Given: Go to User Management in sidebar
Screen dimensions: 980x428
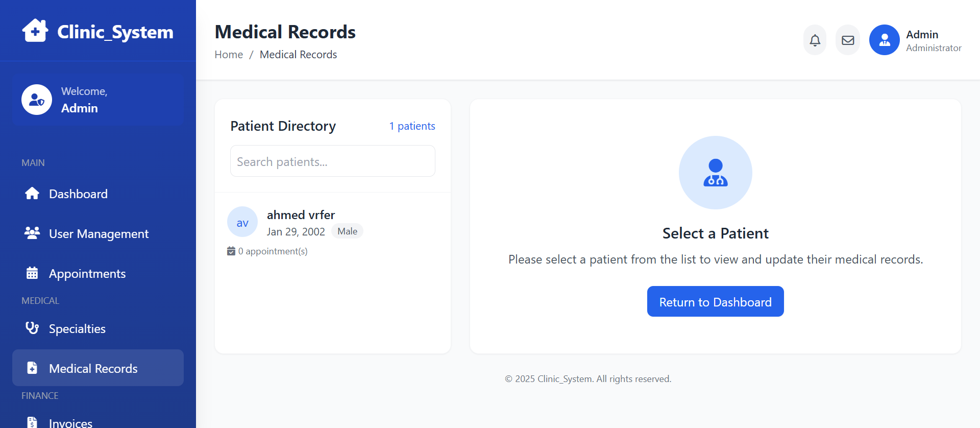Looking at the screenshot, I should [99, 234].
